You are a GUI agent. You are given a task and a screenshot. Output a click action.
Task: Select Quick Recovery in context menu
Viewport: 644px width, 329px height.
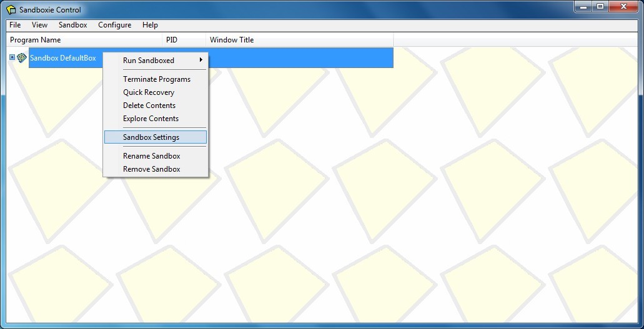(x=156, y=92)
